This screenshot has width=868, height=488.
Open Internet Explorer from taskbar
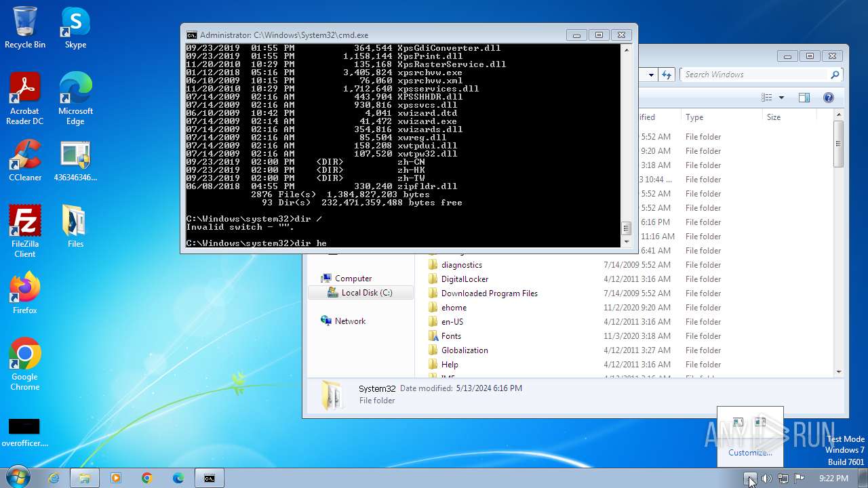[x=54, y=478]
